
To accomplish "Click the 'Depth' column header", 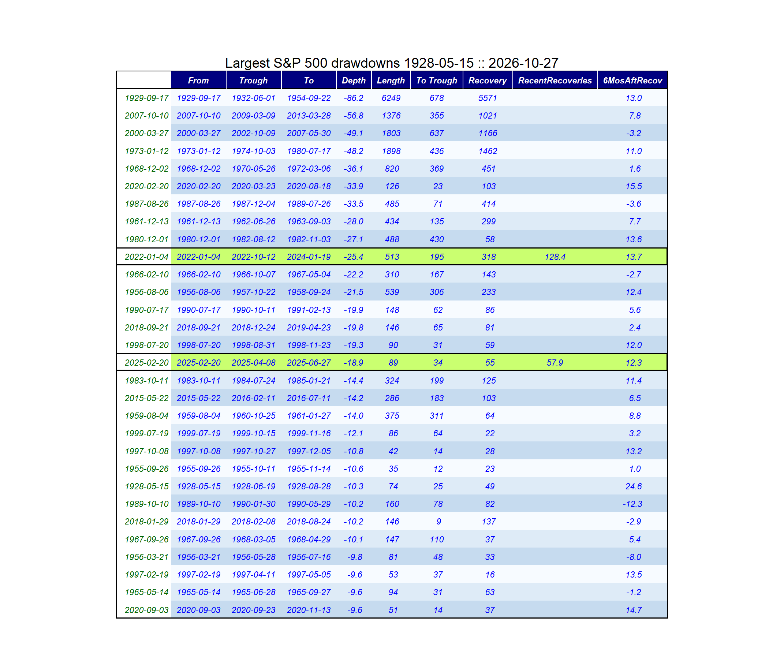I will [354, 81].
